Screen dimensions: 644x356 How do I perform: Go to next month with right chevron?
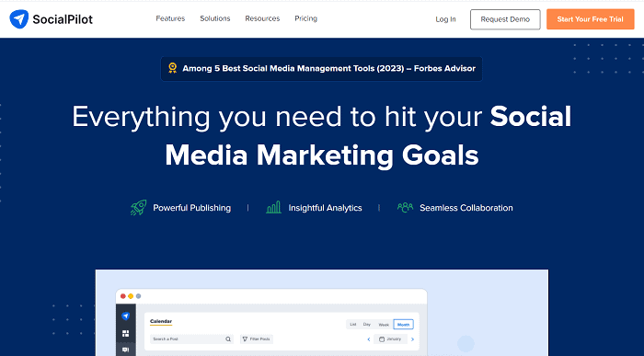pyautogui.click(x=412, y=339)
